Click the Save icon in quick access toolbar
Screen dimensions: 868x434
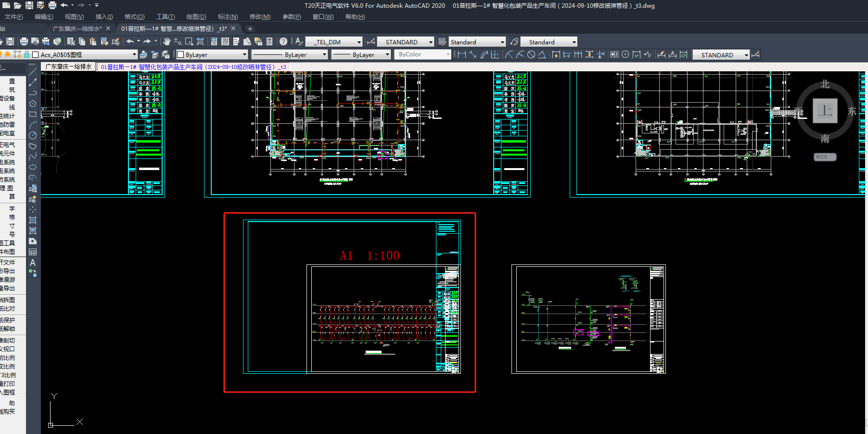pyautogui.click(x=29, y=5)
